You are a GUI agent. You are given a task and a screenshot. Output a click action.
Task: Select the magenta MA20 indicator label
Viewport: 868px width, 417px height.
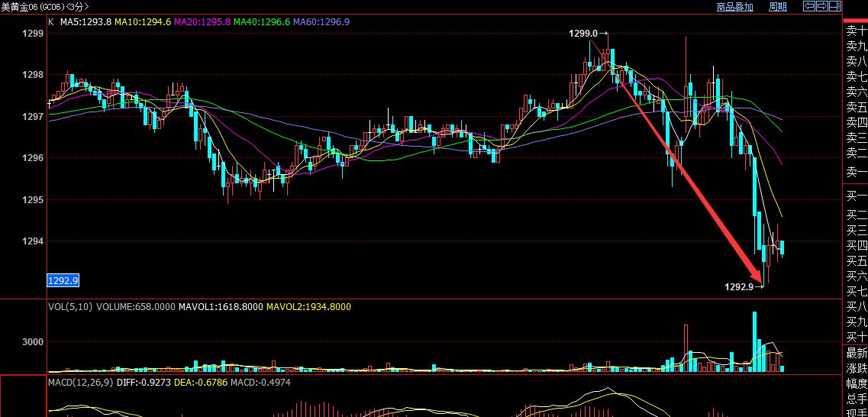[202, 22]
